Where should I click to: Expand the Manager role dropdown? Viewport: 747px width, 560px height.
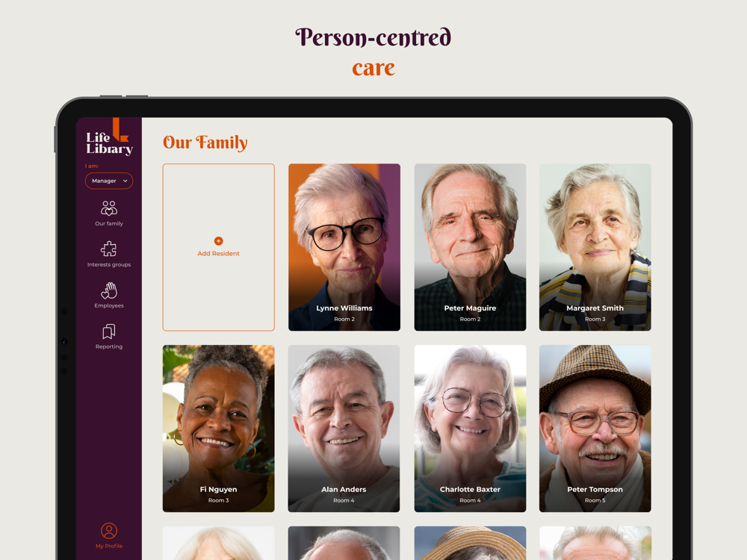(x=108, y=181)
